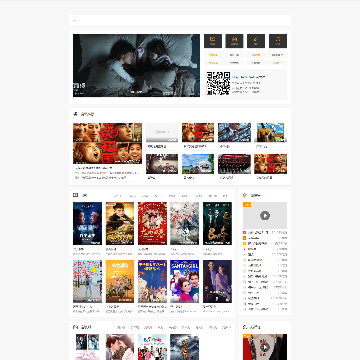Open the Santa Girl movie poster

click(x=184, y=281)
